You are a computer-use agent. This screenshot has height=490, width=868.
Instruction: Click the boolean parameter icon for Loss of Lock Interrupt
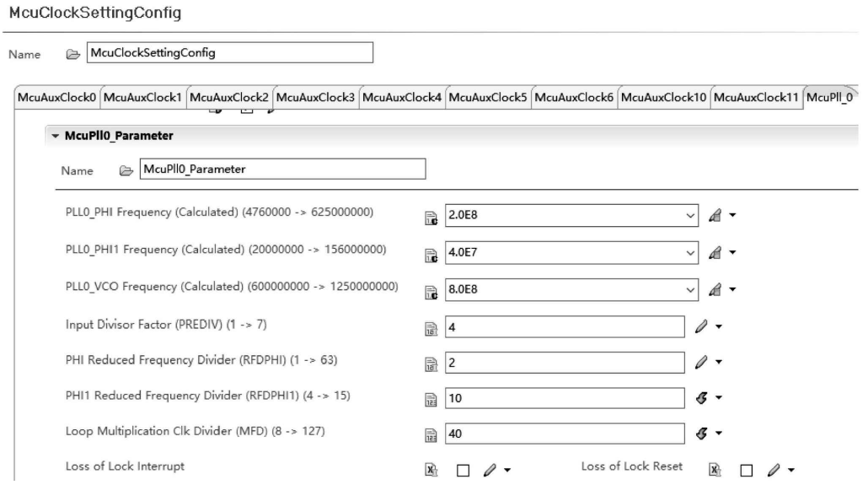(431, 470)
